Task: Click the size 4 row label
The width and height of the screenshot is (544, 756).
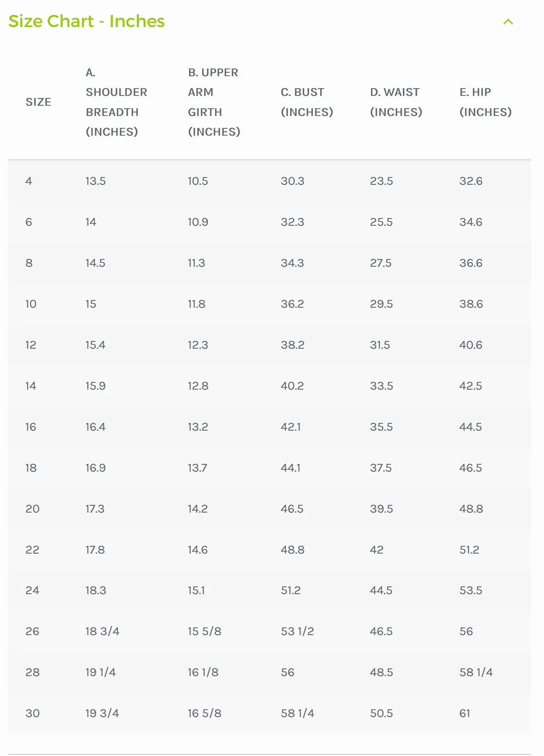Action: (29, 181)
